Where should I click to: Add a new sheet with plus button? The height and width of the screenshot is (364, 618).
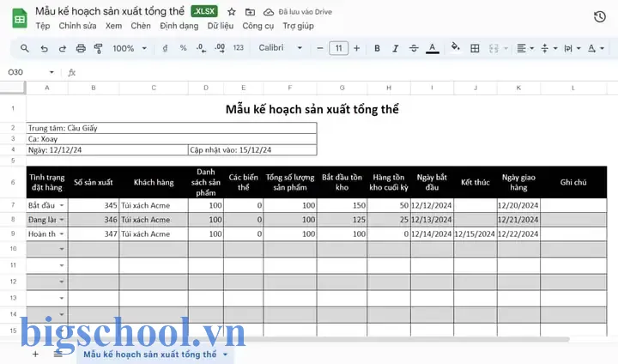[35, 354]
